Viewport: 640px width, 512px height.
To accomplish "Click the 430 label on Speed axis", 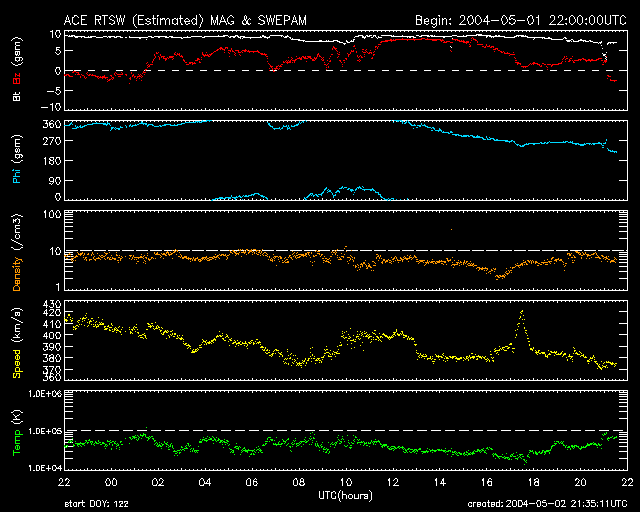I will [52, 304].
